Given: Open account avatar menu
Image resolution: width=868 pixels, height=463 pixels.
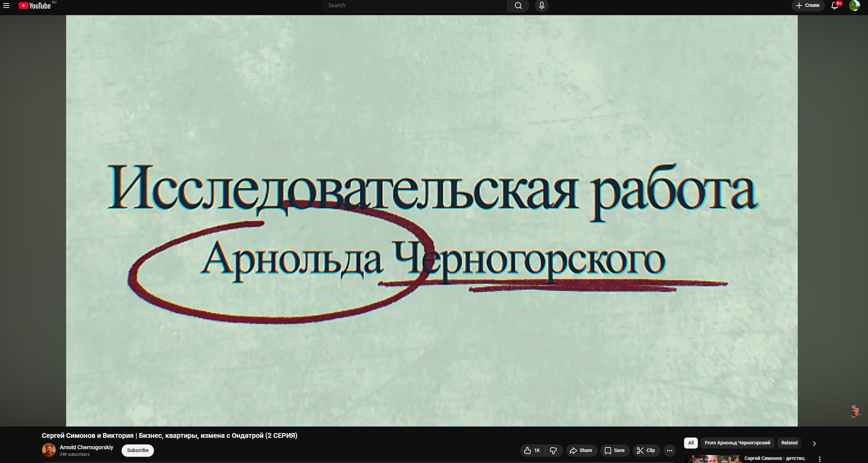Looking at the screenshot, I should pyautogui.click(x=854, y=6).
